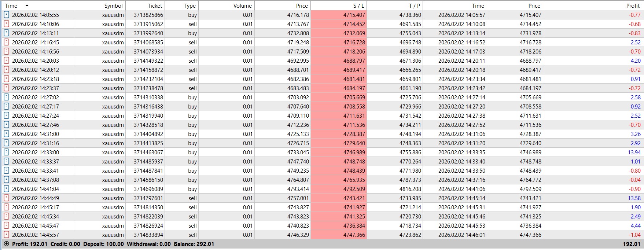Click the sell icon for ticket 3714068585
Image resolution: width=644 pixels, height=250 pixels.
tap(6, 42)
